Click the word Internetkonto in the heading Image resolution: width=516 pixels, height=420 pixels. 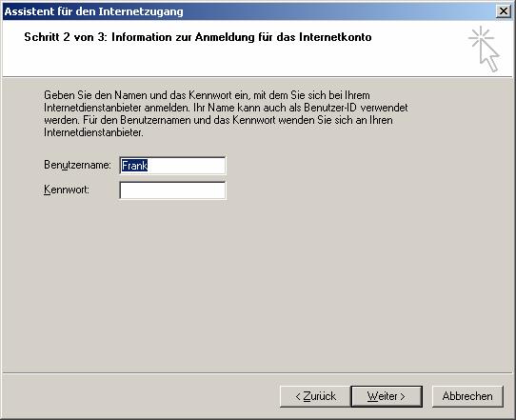[x=335, y=37]
